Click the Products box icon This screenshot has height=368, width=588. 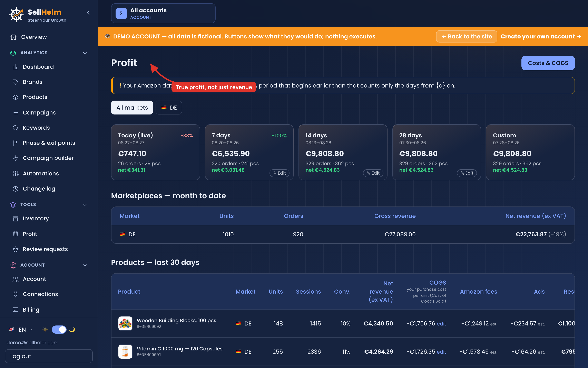(x=16, y=97)
